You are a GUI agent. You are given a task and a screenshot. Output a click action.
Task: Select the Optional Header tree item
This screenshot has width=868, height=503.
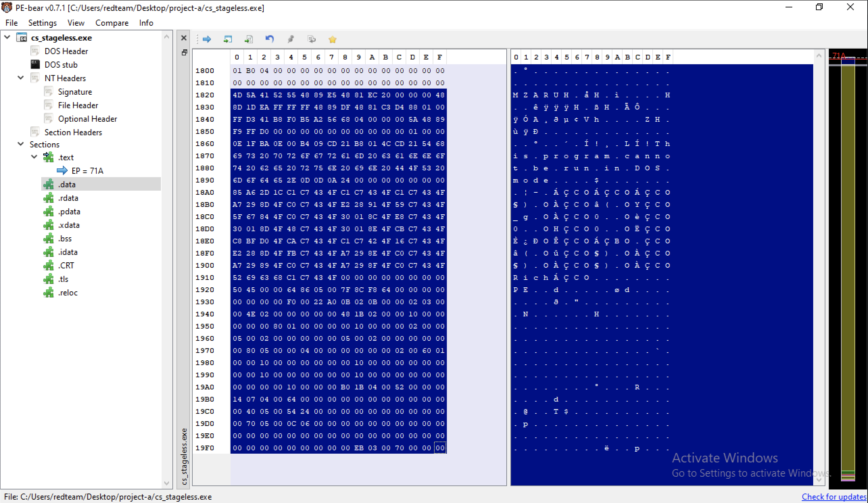pos(88,119)
